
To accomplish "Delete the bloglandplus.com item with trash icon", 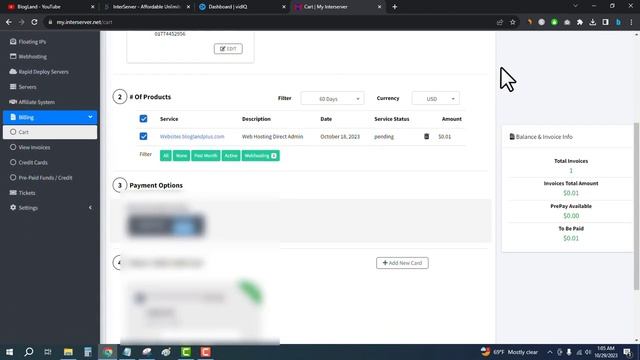I will [427, 136].
